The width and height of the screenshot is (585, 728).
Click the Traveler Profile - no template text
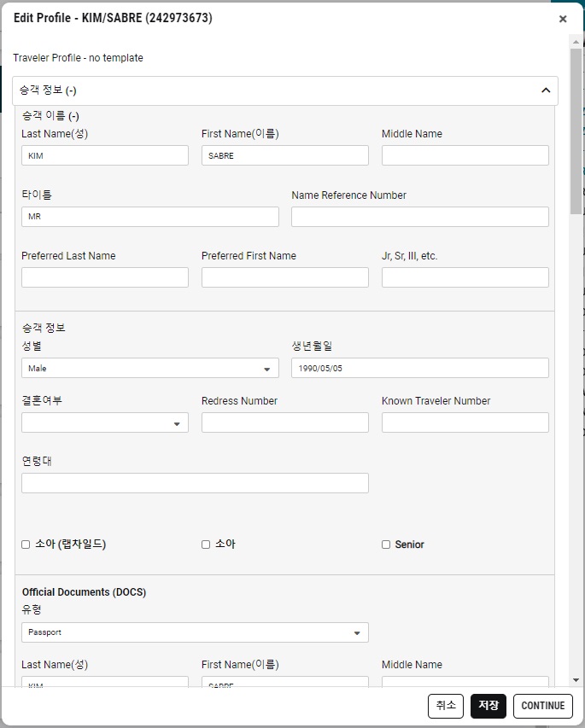[78, 58]
